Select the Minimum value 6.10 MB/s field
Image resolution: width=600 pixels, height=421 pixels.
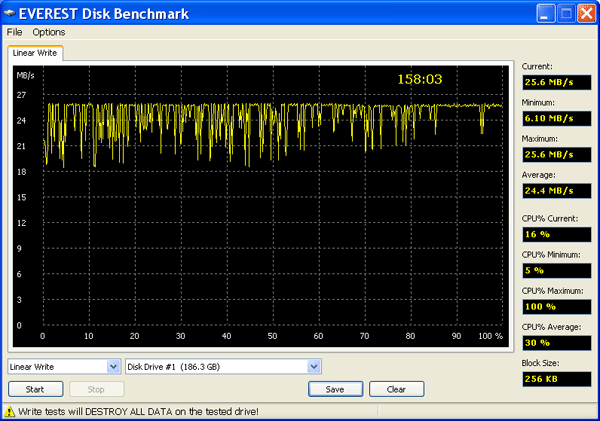tap(551, 118)
